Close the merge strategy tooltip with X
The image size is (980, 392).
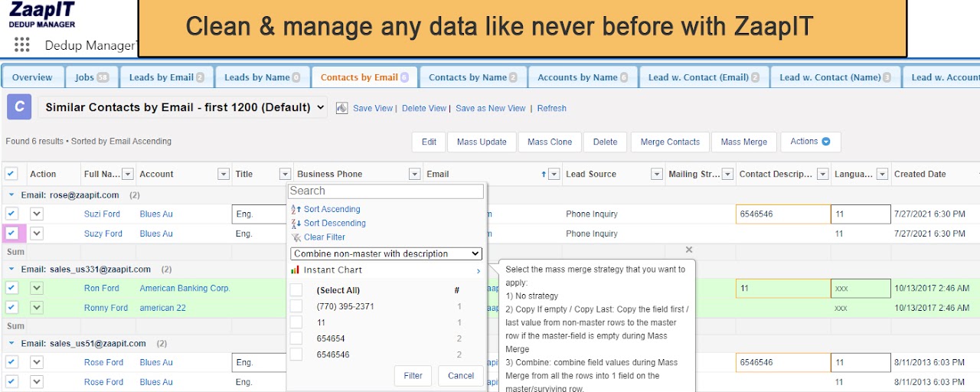point(689,250)
